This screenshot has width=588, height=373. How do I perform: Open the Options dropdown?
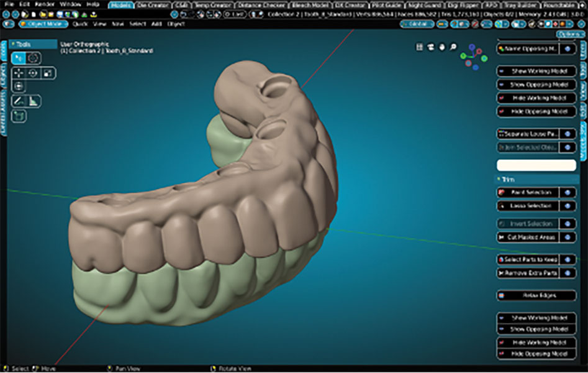[x=569, y=34]
